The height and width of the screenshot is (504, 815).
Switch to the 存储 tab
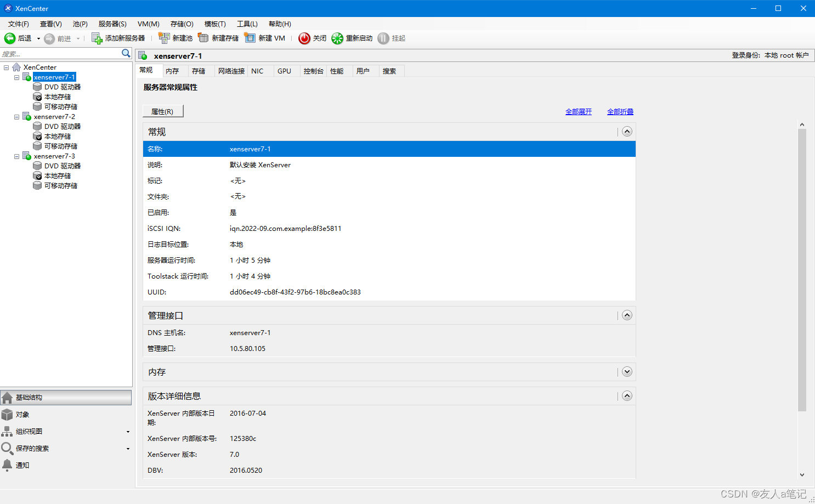(x=201, y=71)
